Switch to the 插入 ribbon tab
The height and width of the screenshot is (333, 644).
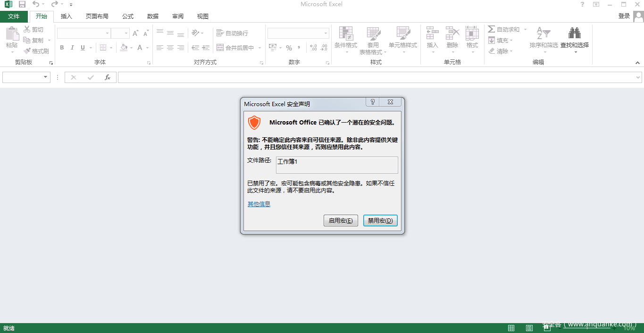coord(67,17)
